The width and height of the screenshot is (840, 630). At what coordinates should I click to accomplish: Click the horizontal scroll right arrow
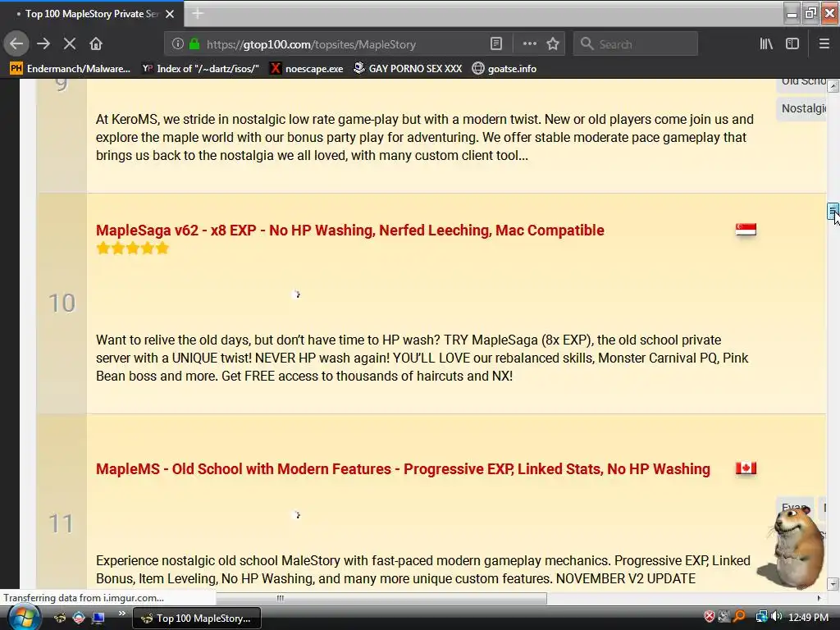tap(819, 598)
